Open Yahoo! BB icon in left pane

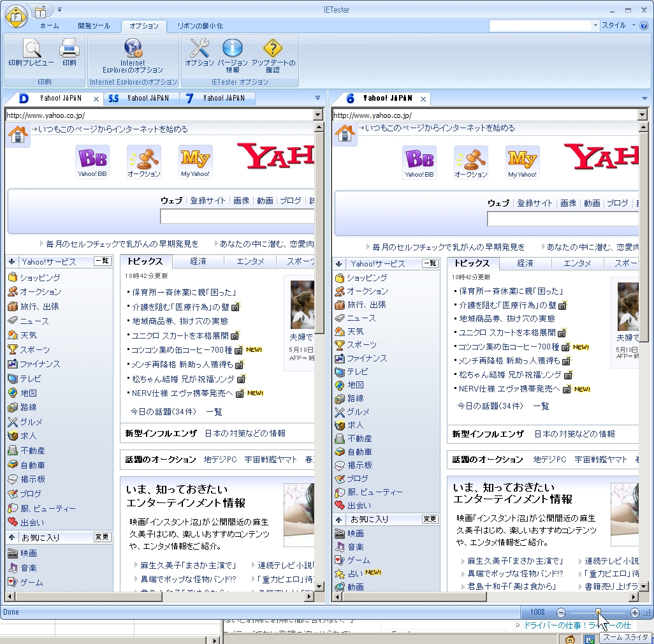[92, 162]
